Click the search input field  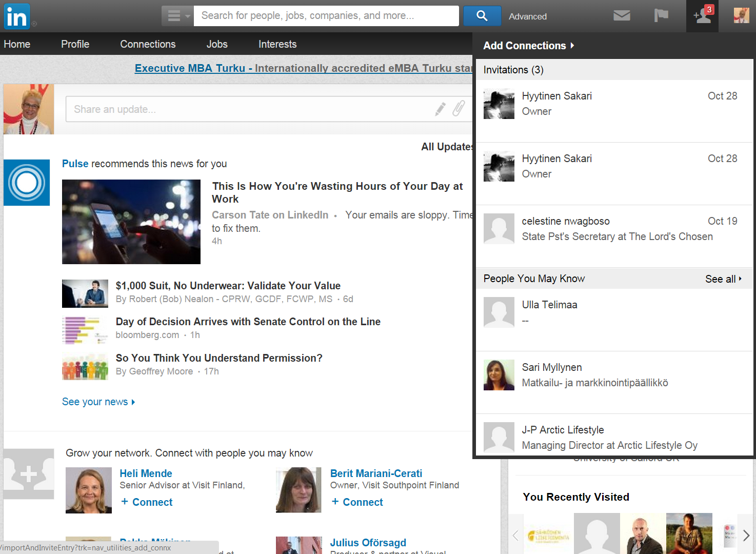coord(327,16)
